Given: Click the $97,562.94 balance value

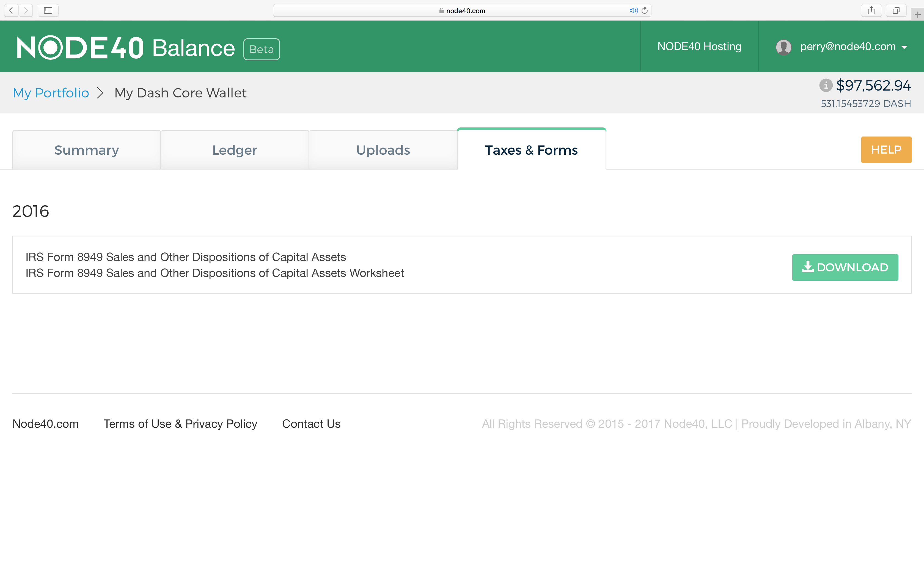Looking at the screenshot, I should coord(874,85).
